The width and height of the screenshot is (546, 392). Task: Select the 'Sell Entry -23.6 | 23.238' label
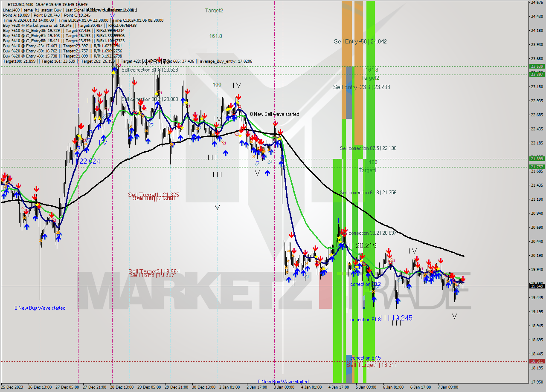[362, 87]
